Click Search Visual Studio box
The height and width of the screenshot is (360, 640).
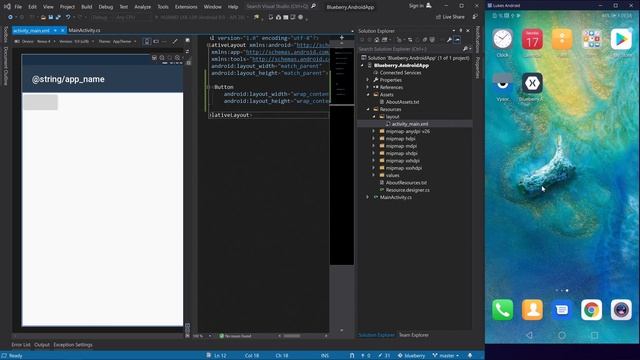pos(281,6)
